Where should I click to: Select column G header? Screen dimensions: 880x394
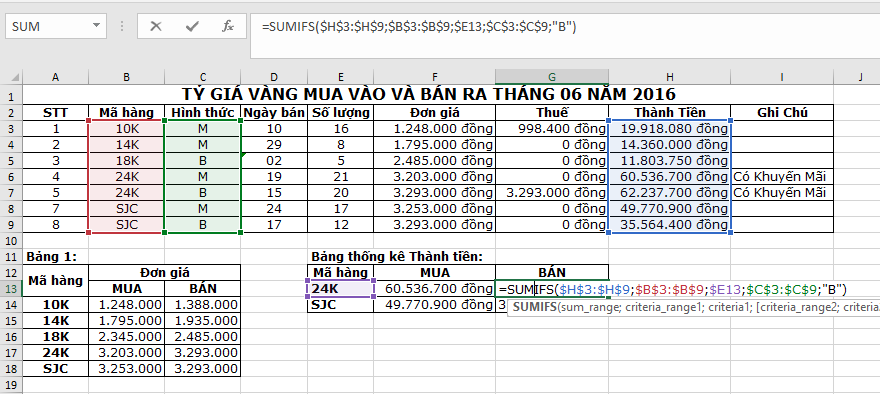coord(552,77)
